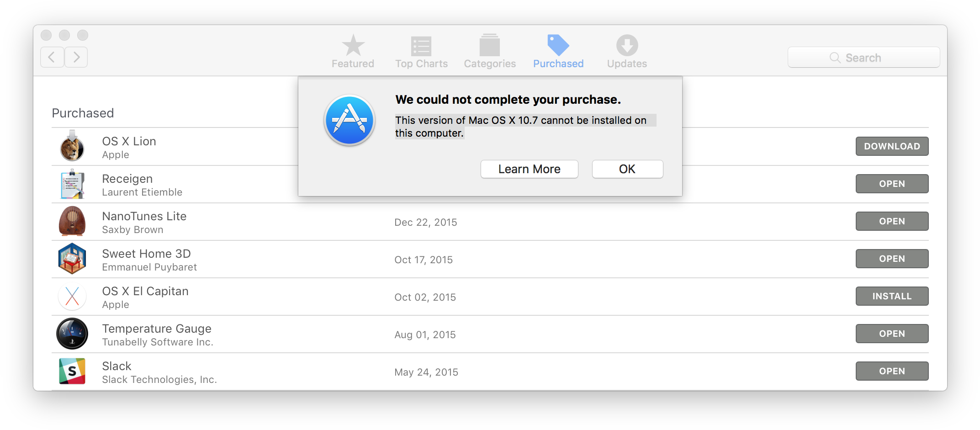Click the Slack app icon
980x430 pixels.
(x=72, y=372)
